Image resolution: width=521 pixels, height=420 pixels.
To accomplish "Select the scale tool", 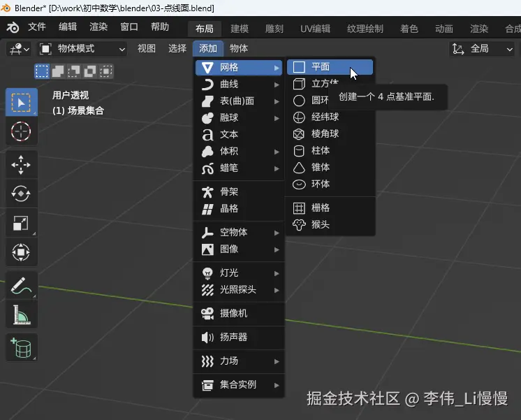I will point(21,223).
